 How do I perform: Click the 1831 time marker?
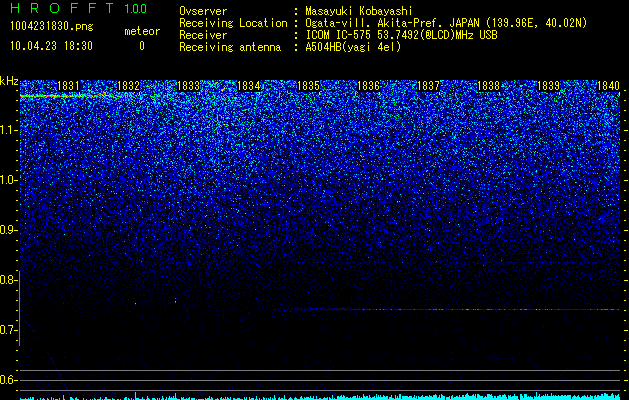[x=68, y=86]
